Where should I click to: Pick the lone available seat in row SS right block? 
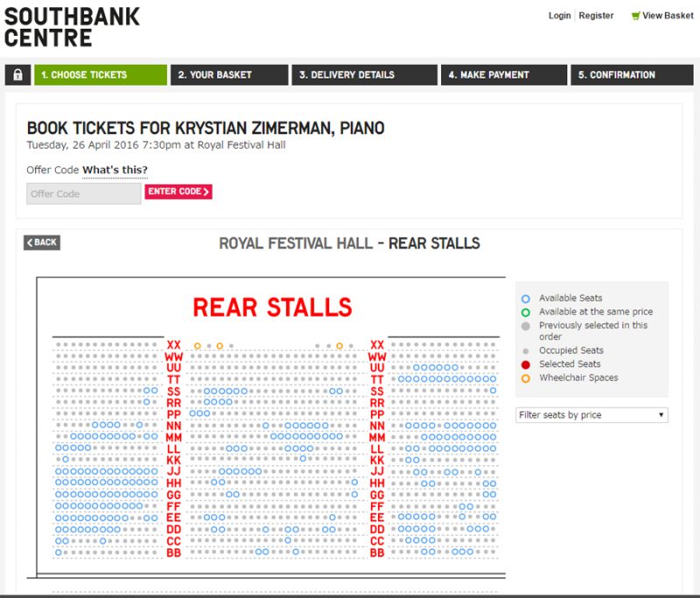tap(493, 391)
